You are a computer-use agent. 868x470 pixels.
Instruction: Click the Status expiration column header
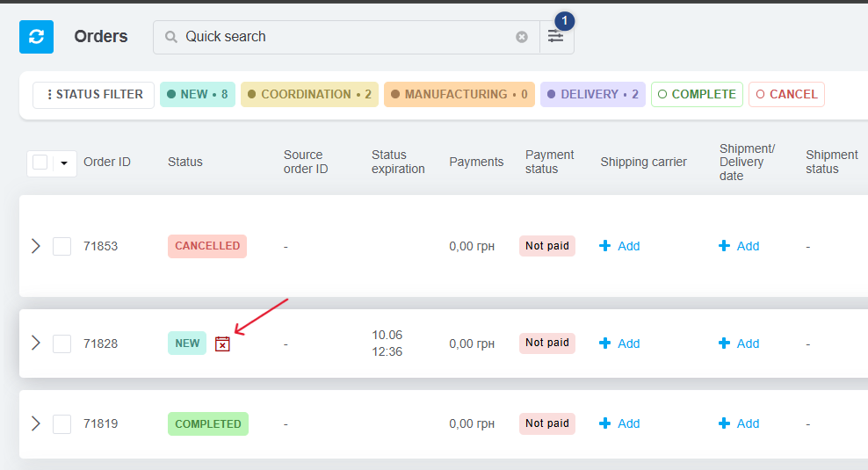[398, 163]
